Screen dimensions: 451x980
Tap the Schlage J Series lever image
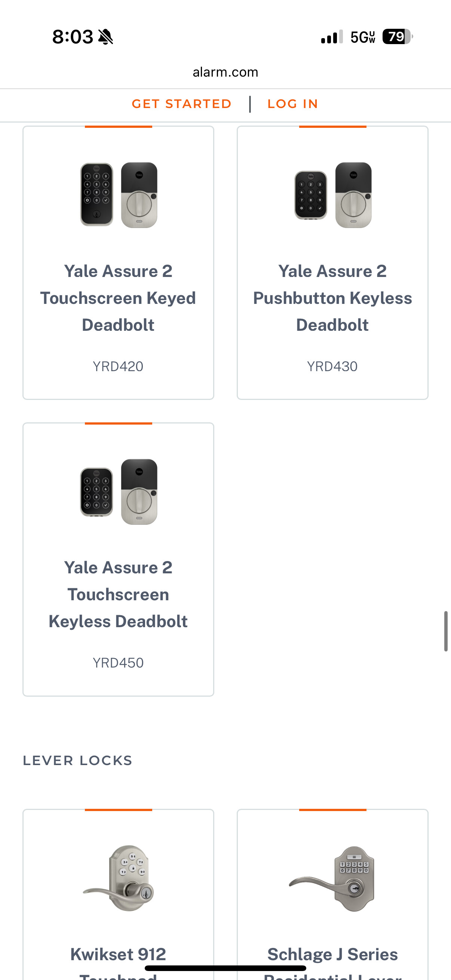tap(332, 878)
